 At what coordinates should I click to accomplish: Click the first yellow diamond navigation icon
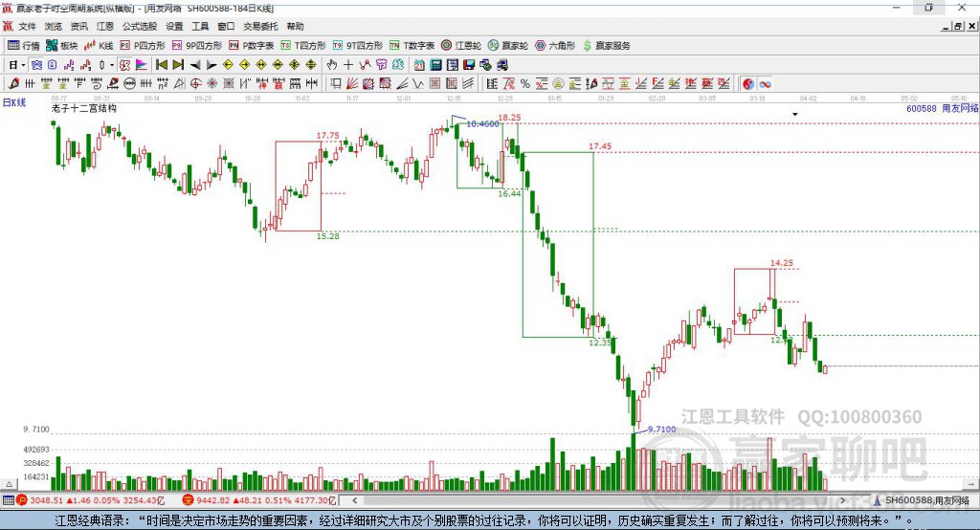[x=228, y=65]
